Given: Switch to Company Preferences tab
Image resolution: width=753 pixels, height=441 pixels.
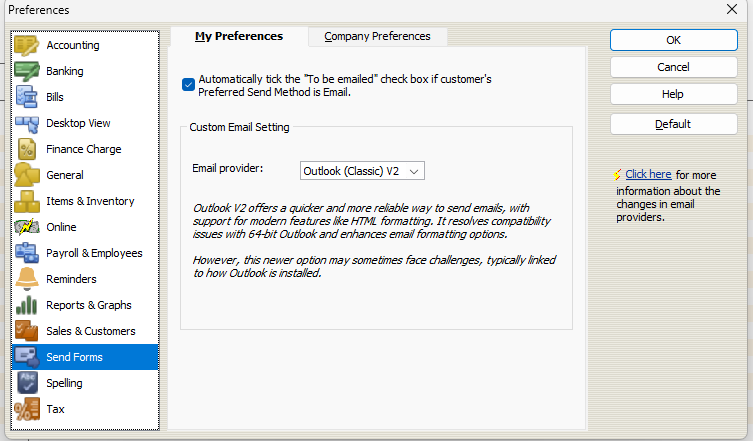Looking at the screenshot, I should [377, 36].
